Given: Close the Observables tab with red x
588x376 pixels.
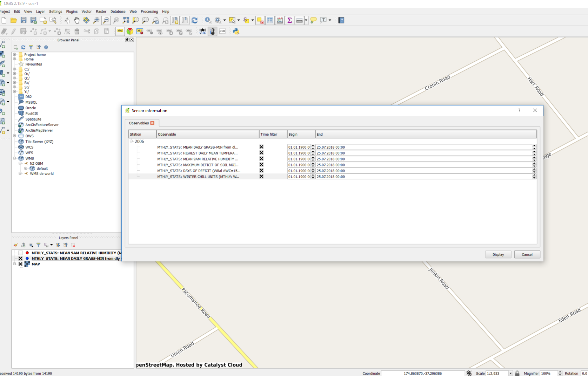Looking at the screenshot, I should tap(152, 123).
